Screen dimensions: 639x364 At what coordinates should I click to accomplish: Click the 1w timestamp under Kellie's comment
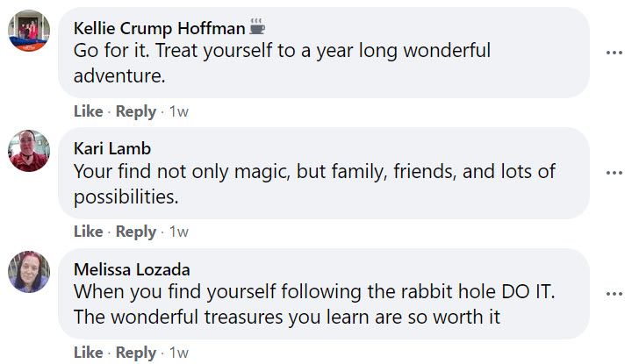(178, 111)
